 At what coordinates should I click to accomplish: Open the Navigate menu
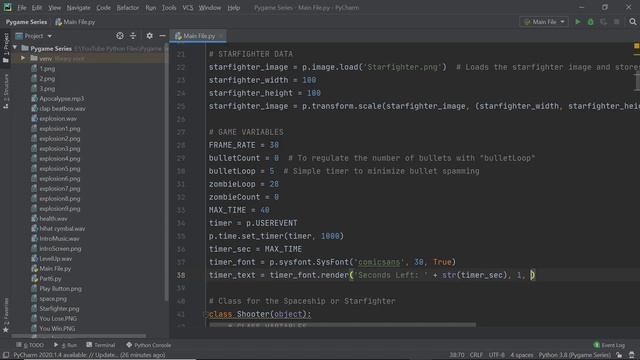tap(78, 7)
